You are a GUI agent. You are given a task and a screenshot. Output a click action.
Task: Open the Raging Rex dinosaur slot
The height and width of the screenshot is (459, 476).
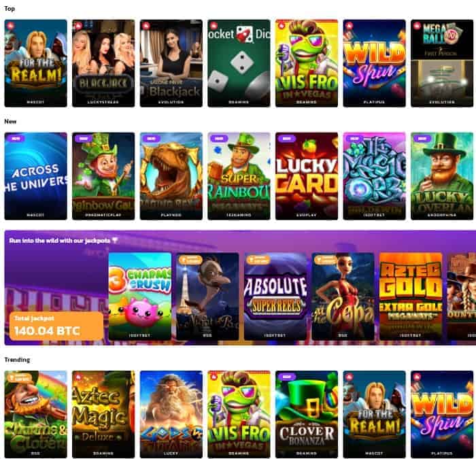tap(171, 176)
